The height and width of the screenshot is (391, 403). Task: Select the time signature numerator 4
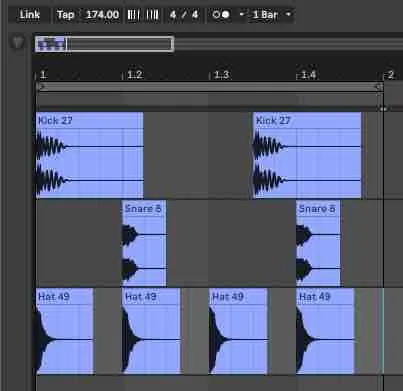point(173,15)
